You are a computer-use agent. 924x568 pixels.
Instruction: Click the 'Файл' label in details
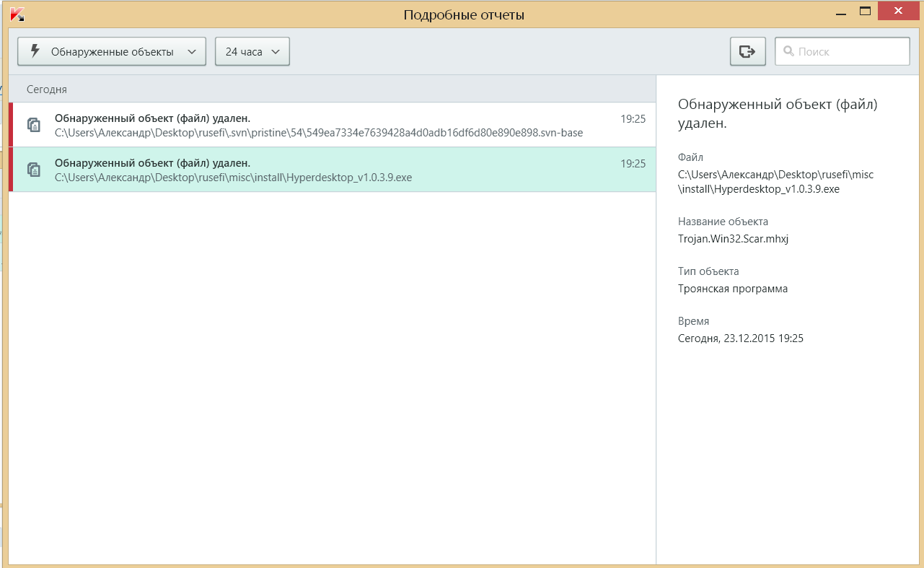click(x=690, y=157)
